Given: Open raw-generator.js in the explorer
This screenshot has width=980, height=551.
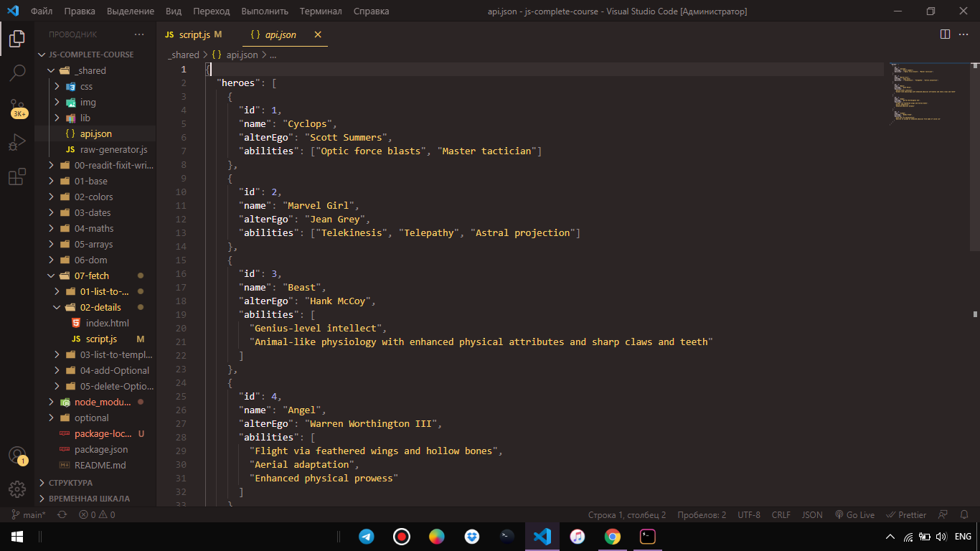Looking at the screenshot, I should pyautogui.click(x=113, y=149).
